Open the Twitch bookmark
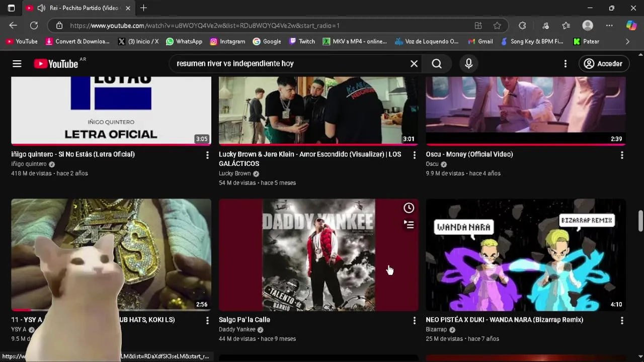 click(x=302, y=42)
